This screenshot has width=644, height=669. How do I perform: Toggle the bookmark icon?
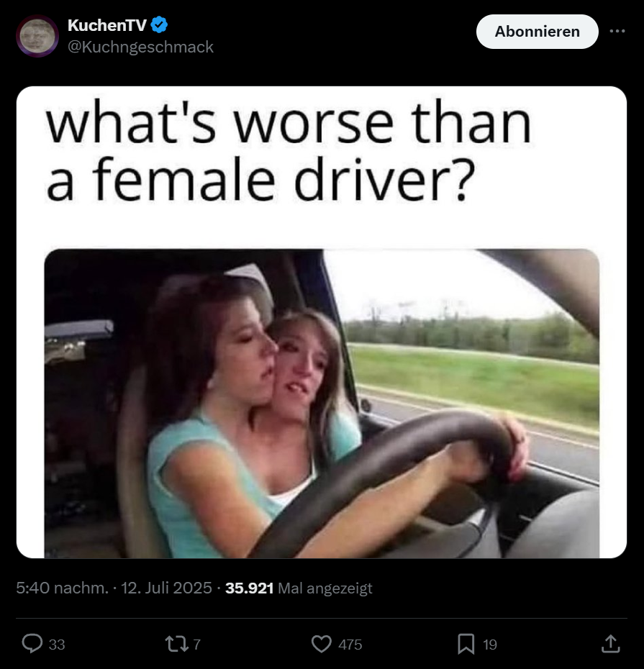tap(466, 644)
